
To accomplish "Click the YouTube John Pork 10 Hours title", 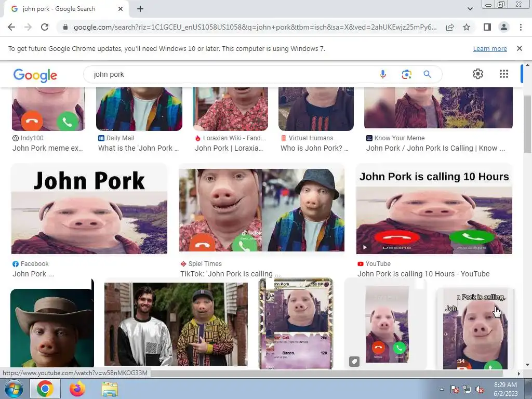I will coord(423,274).
